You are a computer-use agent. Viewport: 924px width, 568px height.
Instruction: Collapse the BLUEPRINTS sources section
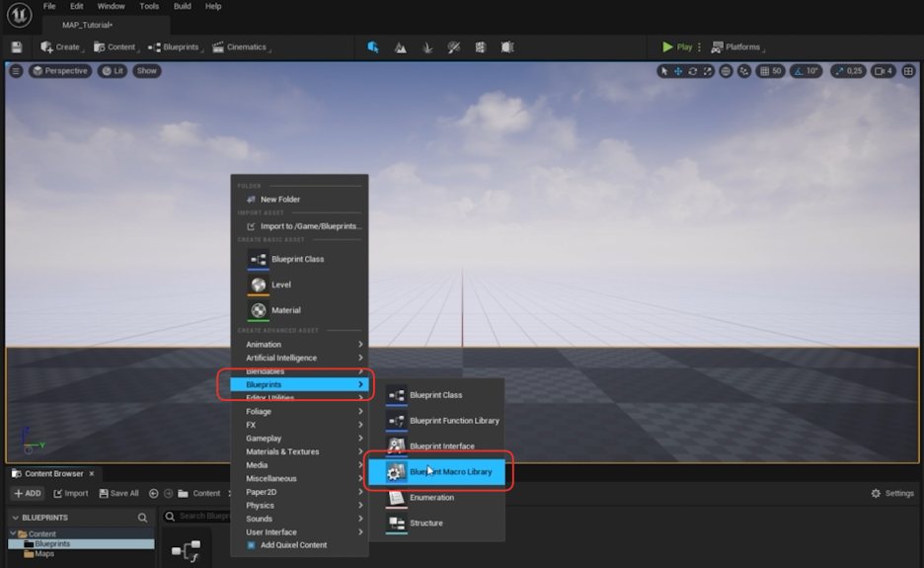(x=16, y=518)
